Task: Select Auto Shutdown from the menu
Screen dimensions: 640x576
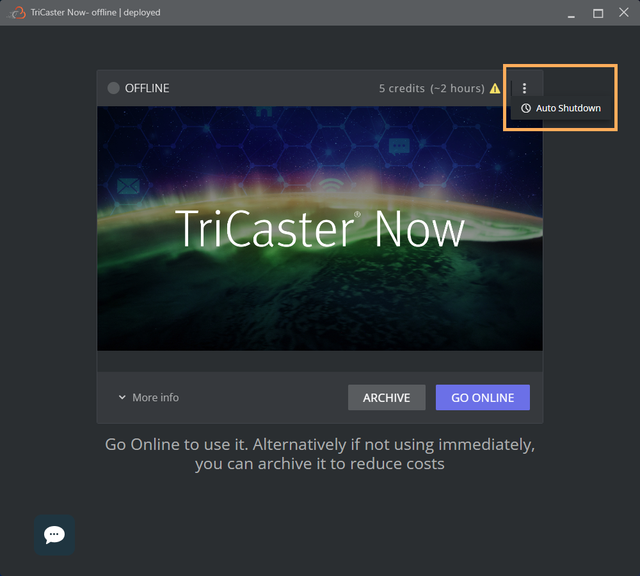Action: click(x=561, y=108)
